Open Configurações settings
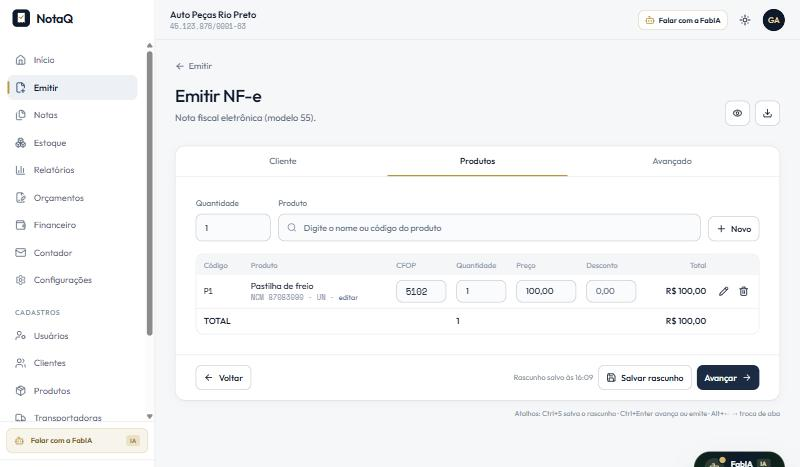The width and height of the screenshot is (800, 467). pos(72,280)
